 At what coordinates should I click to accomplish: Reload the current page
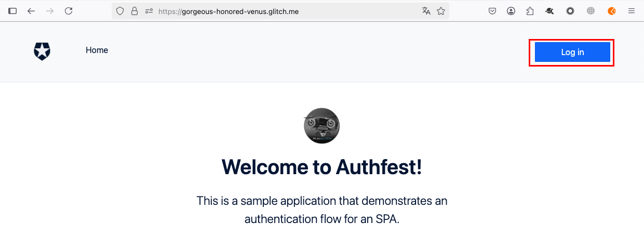(69, 11)
